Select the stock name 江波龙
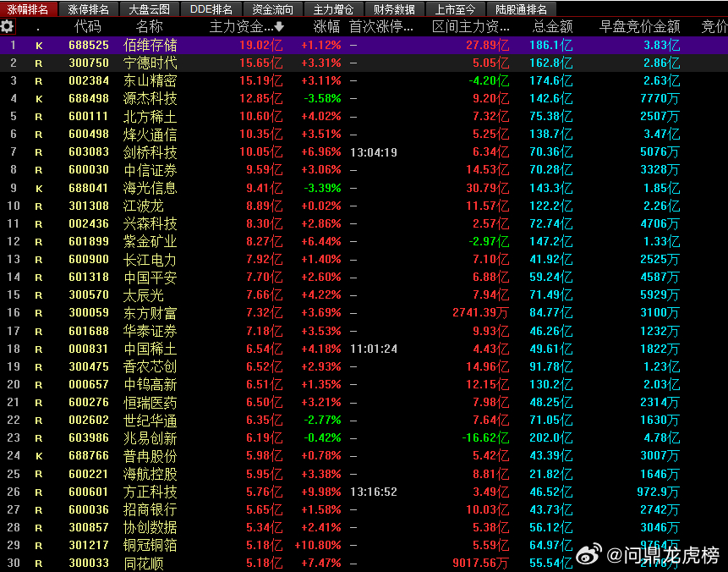728x572 pixels. (x=144, y=206)
